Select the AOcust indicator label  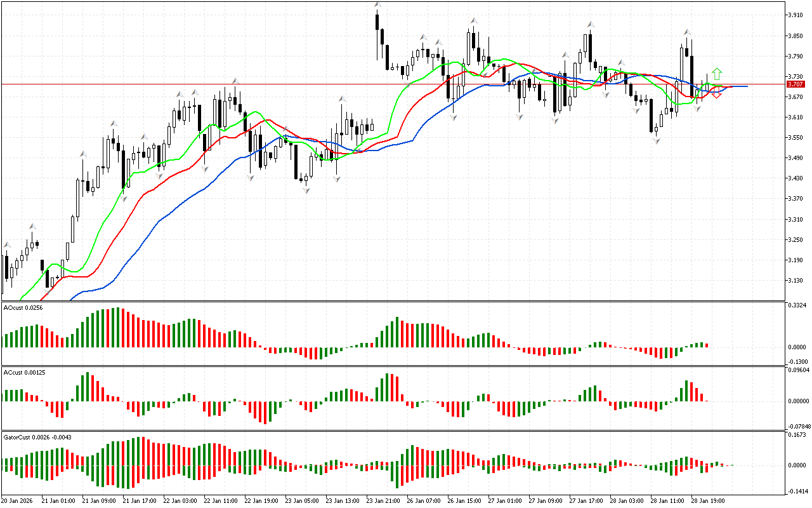point(20,308)
